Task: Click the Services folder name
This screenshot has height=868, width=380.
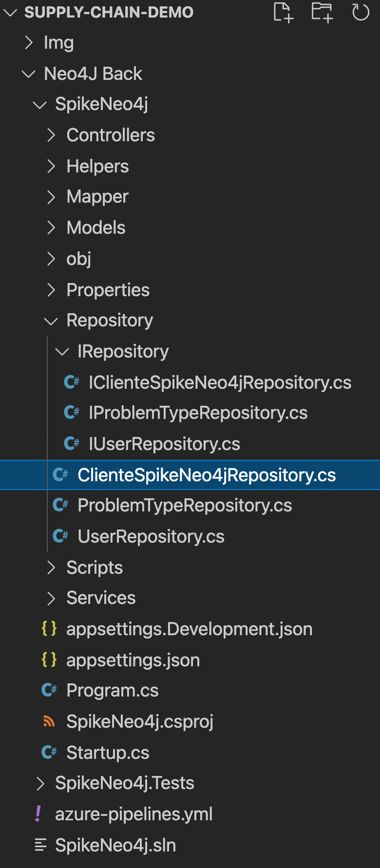Action: [x=101, y=598]
